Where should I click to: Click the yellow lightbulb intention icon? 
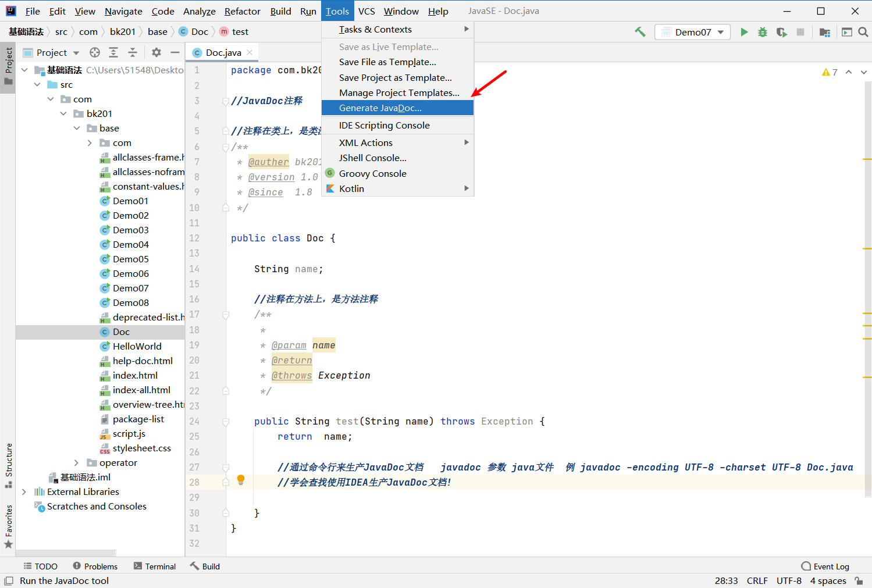coord(241,480)
